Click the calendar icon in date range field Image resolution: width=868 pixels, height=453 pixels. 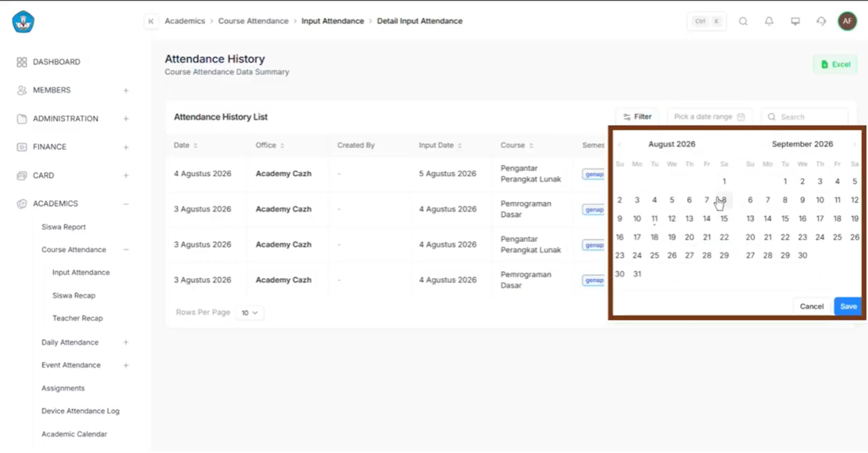coord(741,117)
